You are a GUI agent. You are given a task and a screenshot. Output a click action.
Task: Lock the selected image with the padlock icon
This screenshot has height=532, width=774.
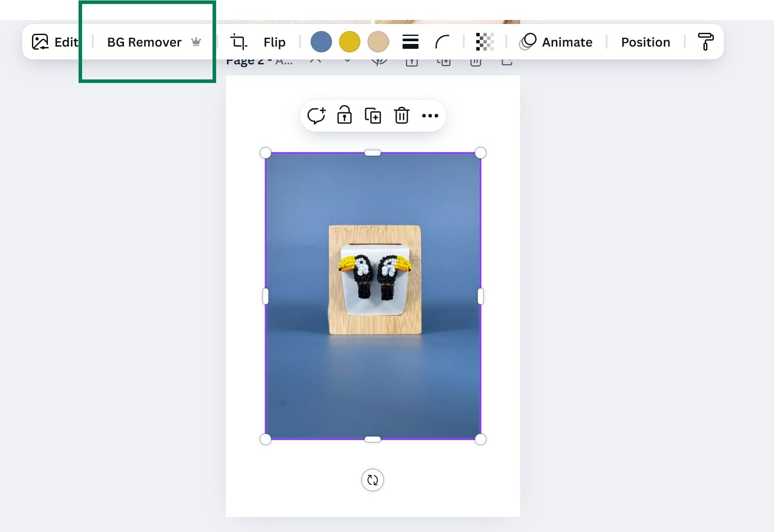coord(344,115)
